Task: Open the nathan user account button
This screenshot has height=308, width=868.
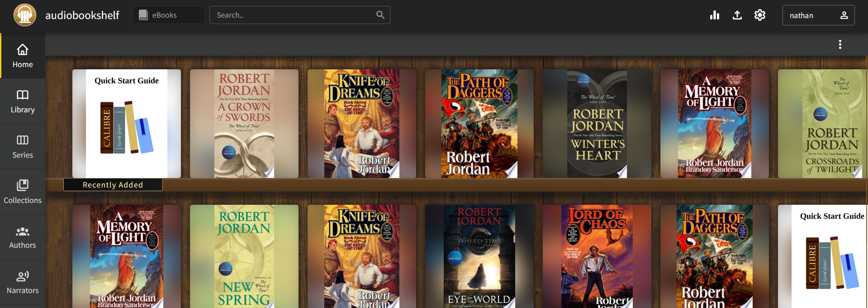Action: (818, 15)
